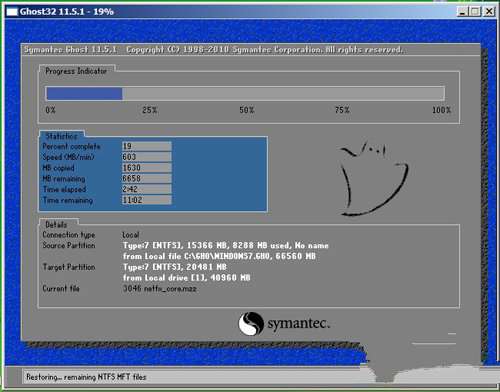500x392 pixels.
Task: Click the Statistics group label
Action: click(61, 136)
